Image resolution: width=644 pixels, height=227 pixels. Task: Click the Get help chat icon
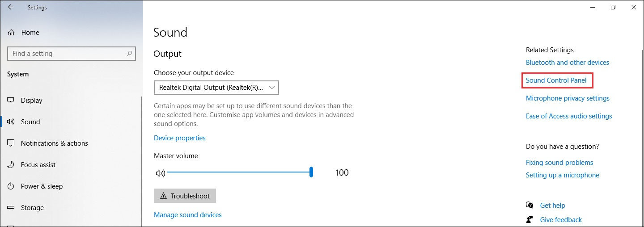click(x=530, y=206)
